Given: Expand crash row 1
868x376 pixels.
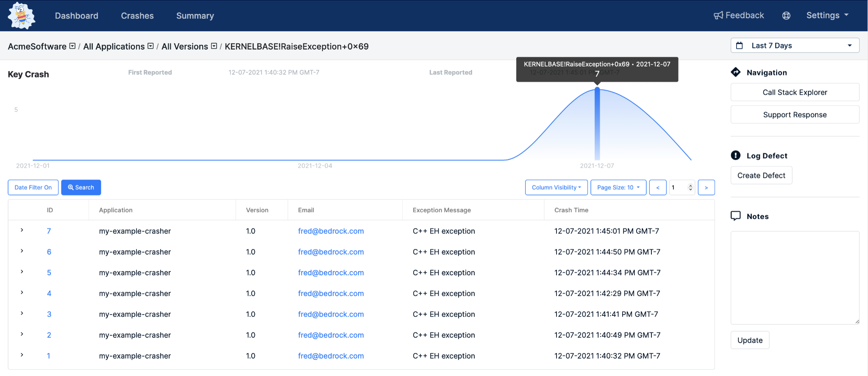Looking at the screenshot, I should pyautogui.click(x=22, y=355).
